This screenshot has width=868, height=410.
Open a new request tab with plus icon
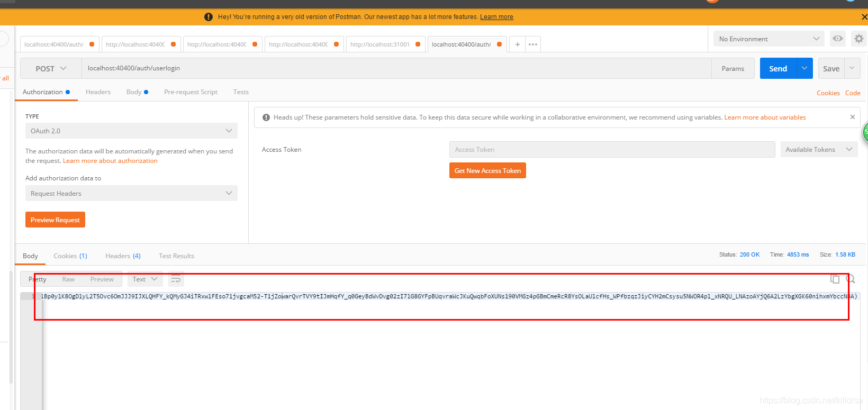click(517, 44)
